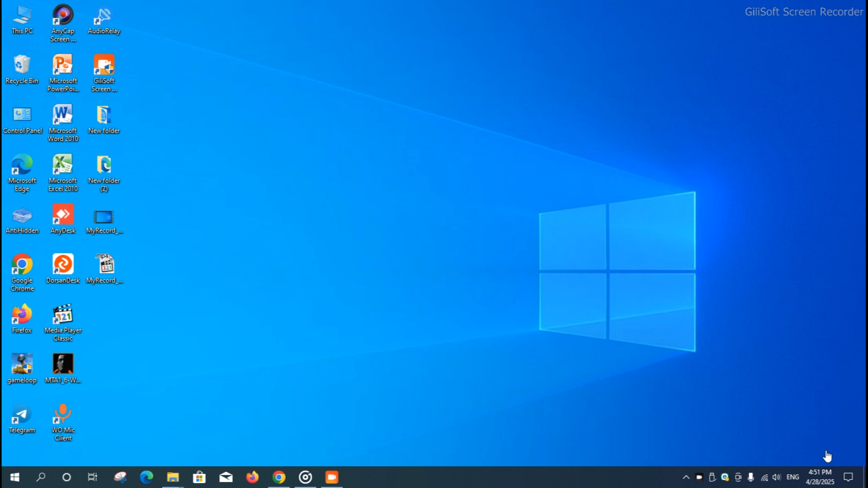Select the WO Mic Client shortcut
The width and height of the screenshot is (868, 488).
[x=63, y=422]
